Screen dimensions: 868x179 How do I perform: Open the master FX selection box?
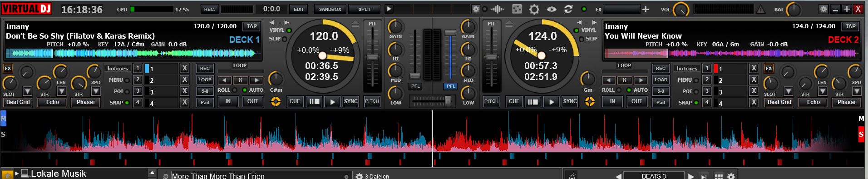point(621,9)
